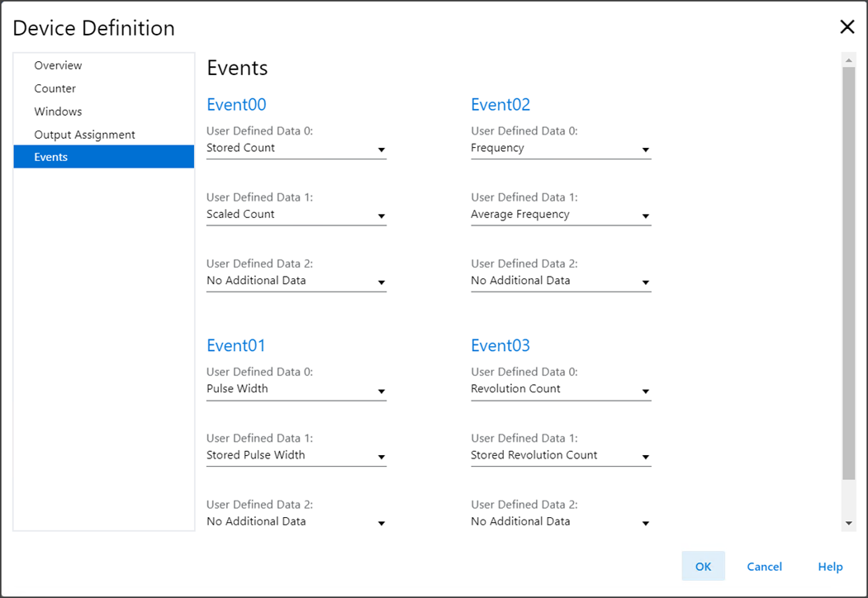Click OK to confirm settings
The width and height of the screenshot is (868, 598).
(703, 567)
